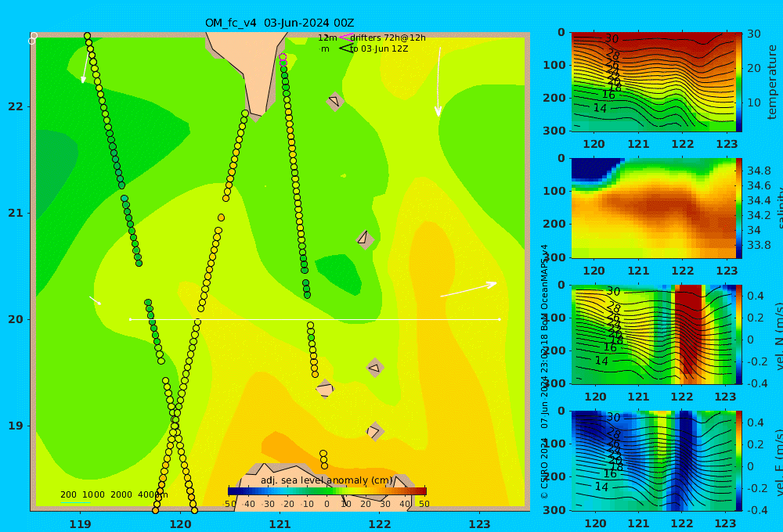Click latitude label '19' on the map axis
Screen dimensions: 783x532
pyautogui.click(x=16, y=426)
